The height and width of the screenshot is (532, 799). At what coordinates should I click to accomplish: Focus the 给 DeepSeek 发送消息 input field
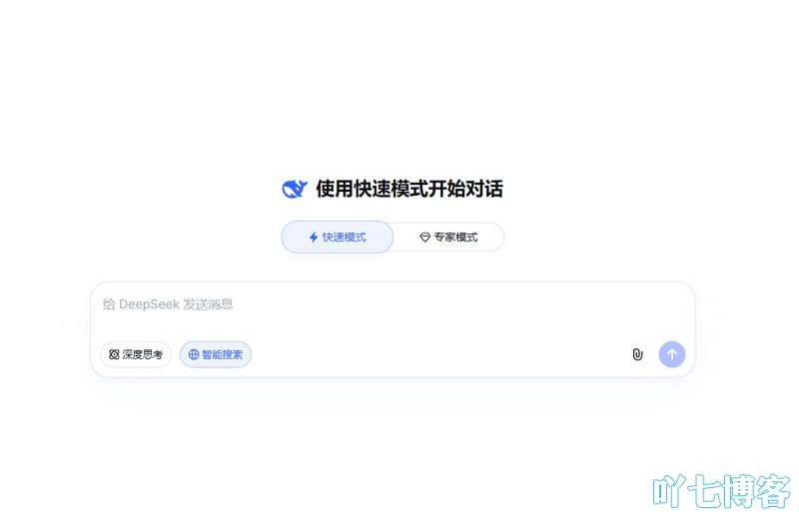coord(393,305)
